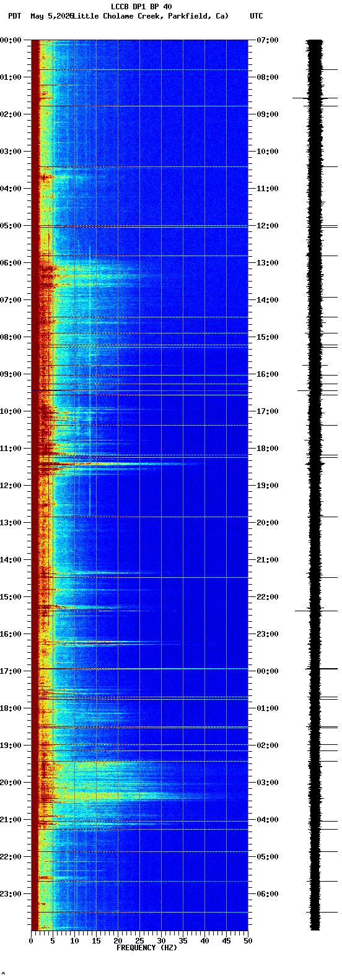The width and height of the screenshot is (342, 980).
Task: Click '13:00' on the PDT time axis
Action: tap(11, 523)
